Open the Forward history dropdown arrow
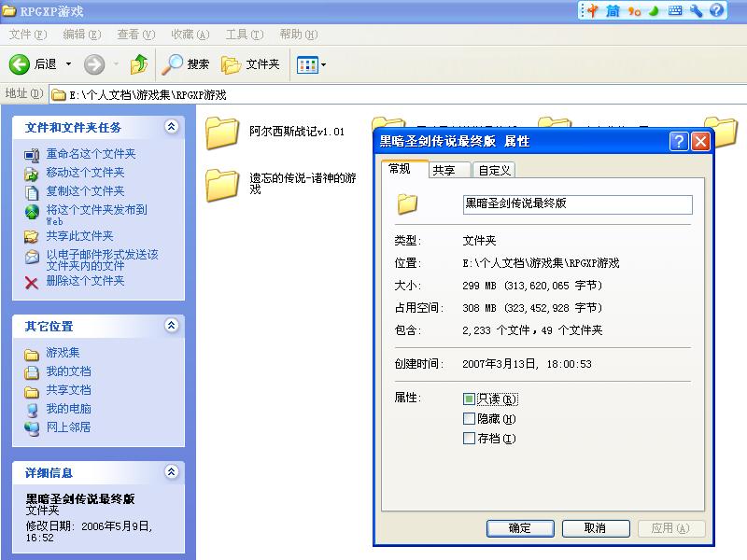The image size is (747, 560). tap(116, 63)
